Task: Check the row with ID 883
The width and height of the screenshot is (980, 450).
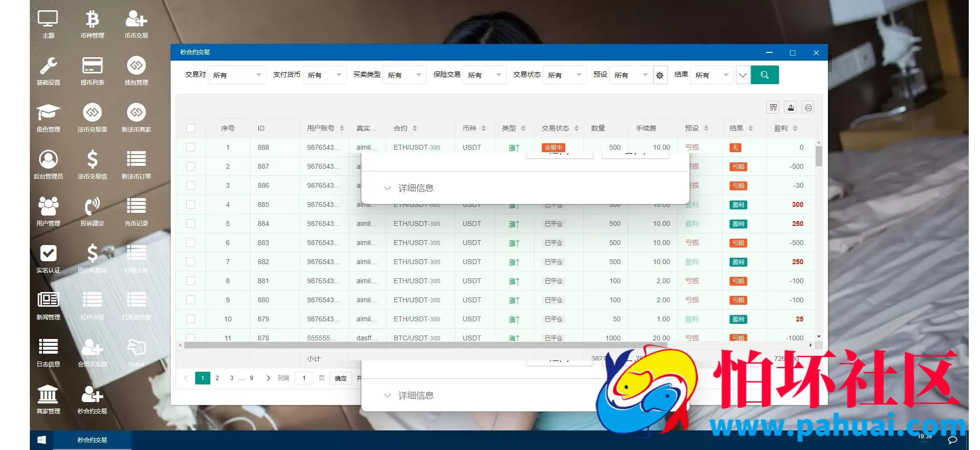Action: coord(191,243)
